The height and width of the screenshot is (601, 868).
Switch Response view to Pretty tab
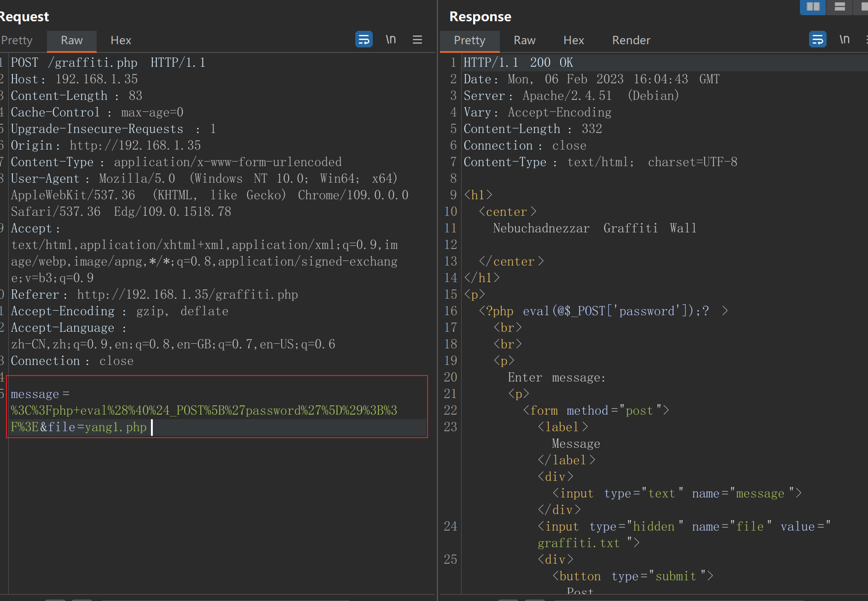click(469, 40)
